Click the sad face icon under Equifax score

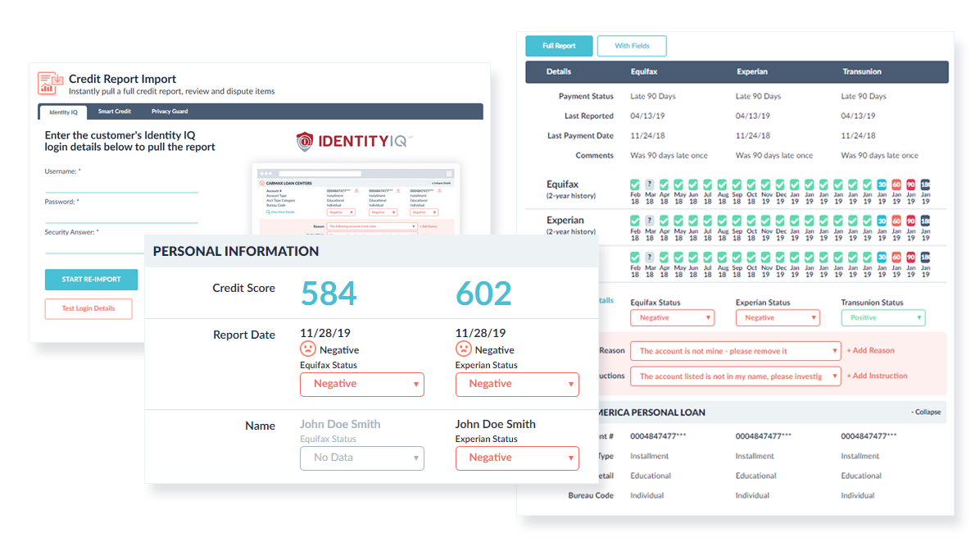[309, 349]
